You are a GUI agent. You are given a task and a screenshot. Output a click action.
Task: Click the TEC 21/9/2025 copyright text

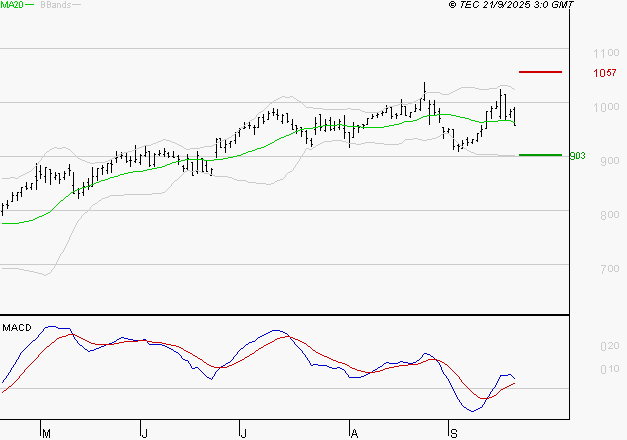click(511, 5)
